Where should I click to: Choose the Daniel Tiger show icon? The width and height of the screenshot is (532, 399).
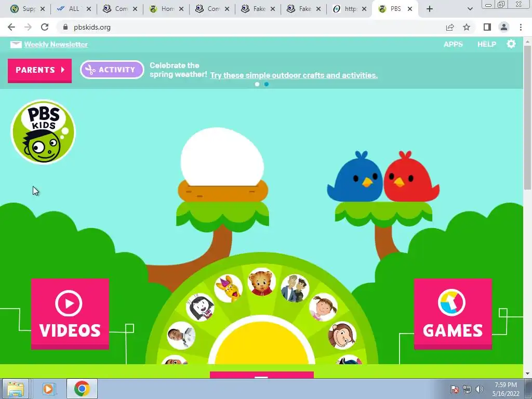point(262,282)
